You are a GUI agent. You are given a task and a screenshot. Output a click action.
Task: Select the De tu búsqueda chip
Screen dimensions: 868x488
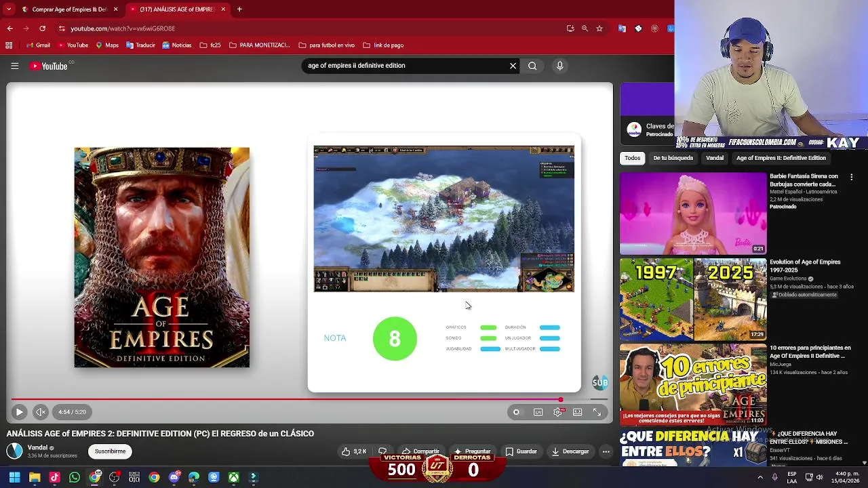click(673, 158)
